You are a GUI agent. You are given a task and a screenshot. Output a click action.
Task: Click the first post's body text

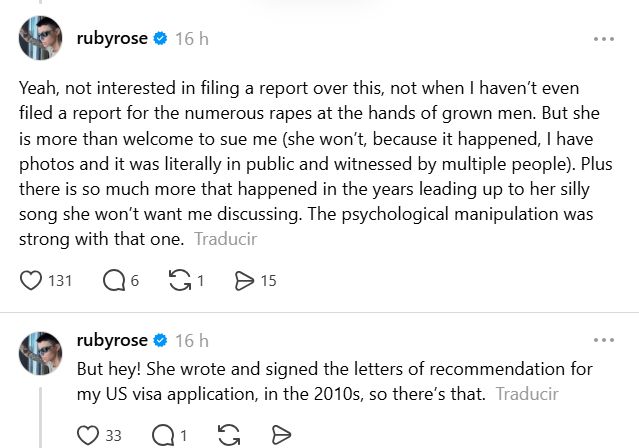coord(300,150)
